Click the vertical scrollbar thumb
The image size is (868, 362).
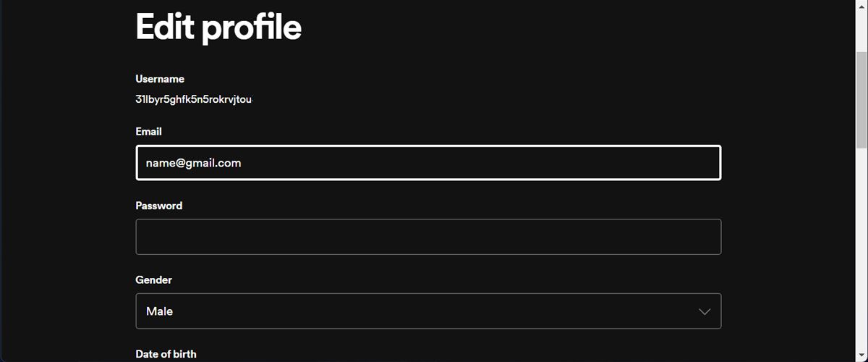pyautogui.click(x=861, y=98)
